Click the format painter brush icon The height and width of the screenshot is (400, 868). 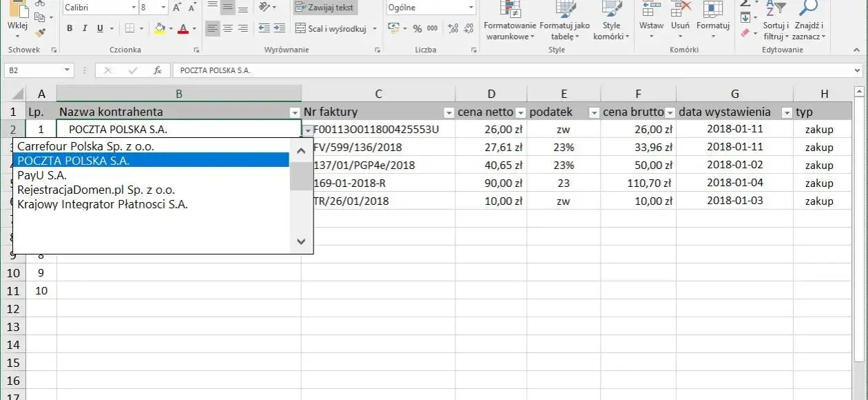pyautogui.click(x=40, y=32)
